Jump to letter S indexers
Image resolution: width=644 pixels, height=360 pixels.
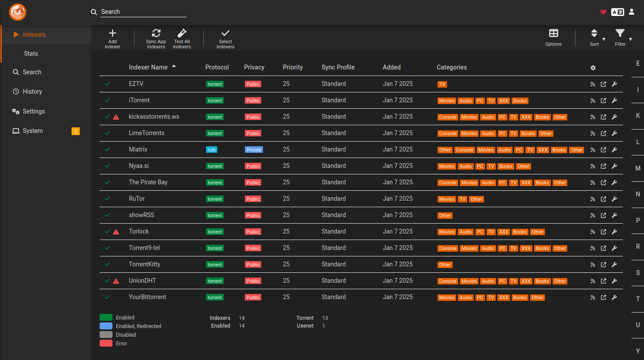pos(638,273)
